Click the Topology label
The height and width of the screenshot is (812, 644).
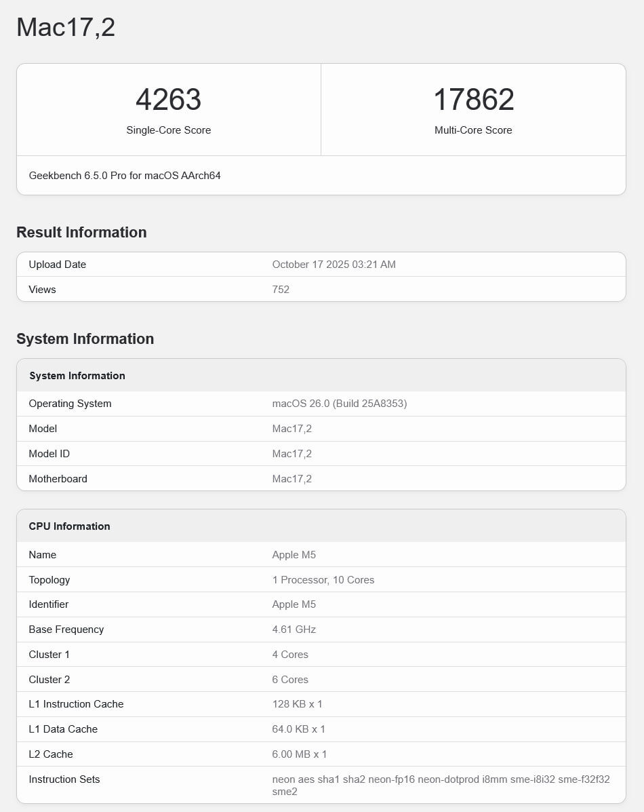coord(49,580)
